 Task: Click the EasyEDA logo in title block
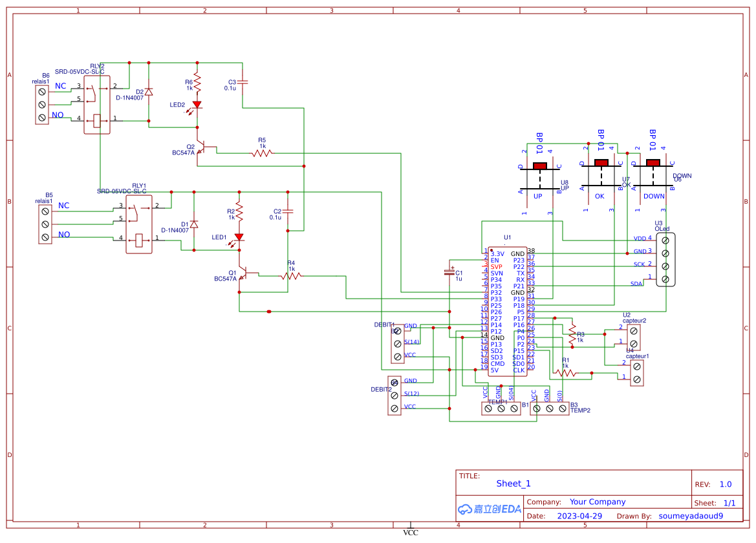click(488, 509)
